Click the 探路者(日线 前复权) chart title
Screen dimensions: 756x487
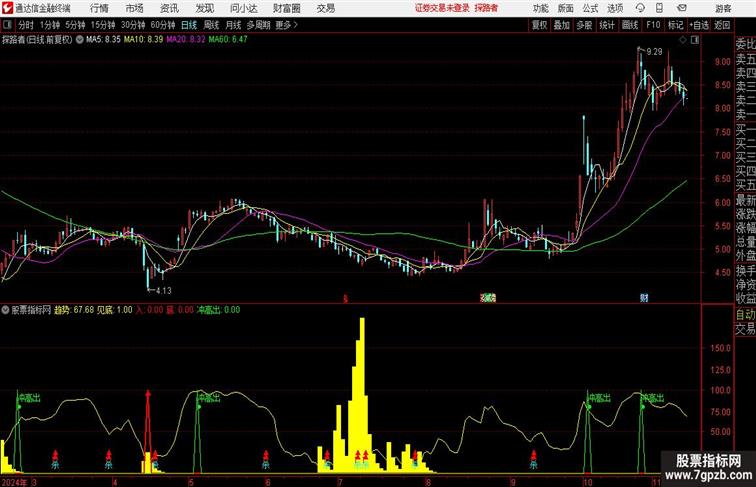coord(37,40)
